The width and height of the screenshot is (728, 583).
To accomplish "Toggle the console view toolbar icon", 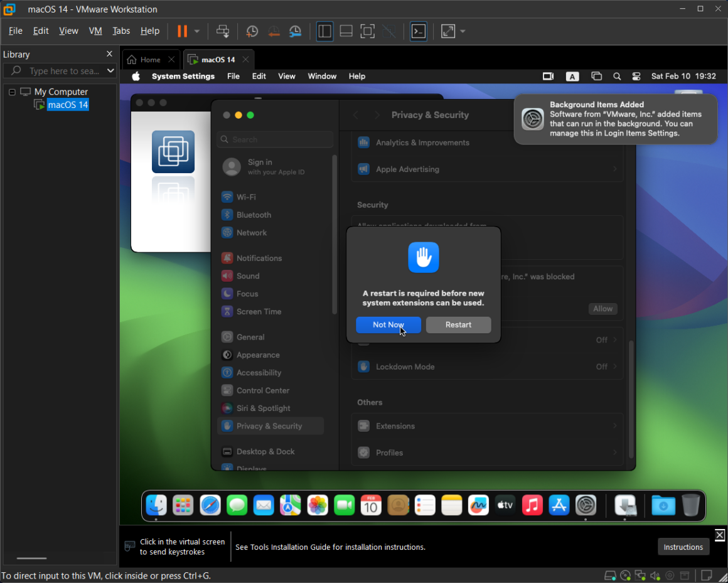I will (419, 31).
